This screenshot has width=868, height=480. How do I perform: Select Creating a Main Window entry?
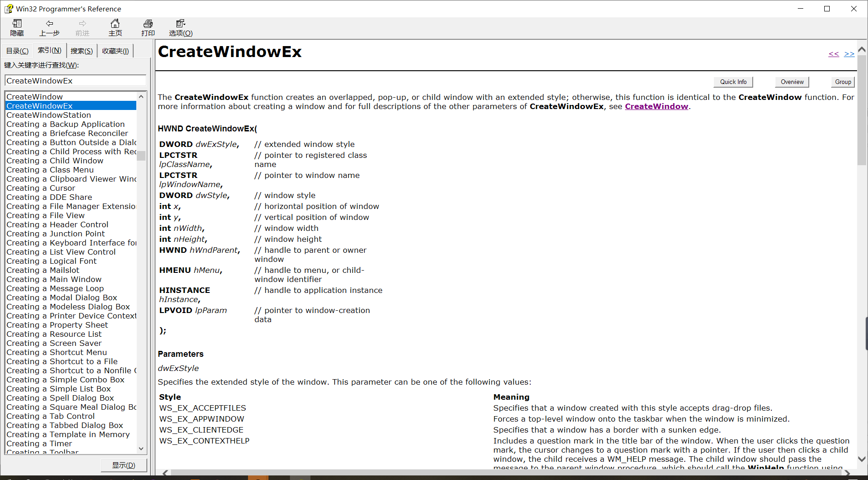(x=54, y=279)
